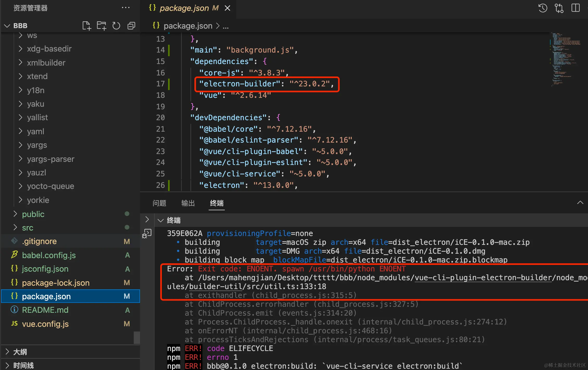Click the terminal debug icon in sidebar
Image resolution: width=588 pixels, height=370 pixels.
(147, 233)
